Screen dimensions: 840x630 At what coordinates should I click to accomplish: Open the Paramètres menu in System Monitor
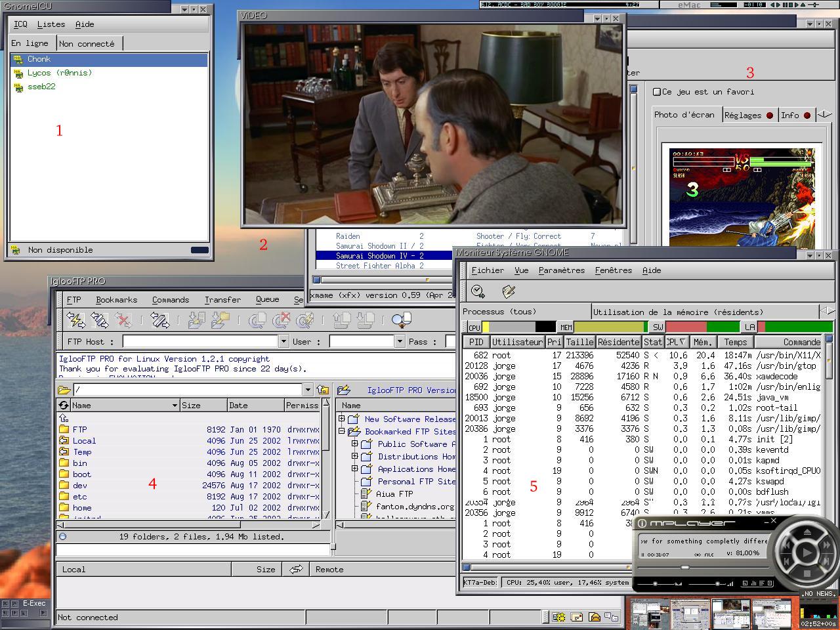[562, 270]
